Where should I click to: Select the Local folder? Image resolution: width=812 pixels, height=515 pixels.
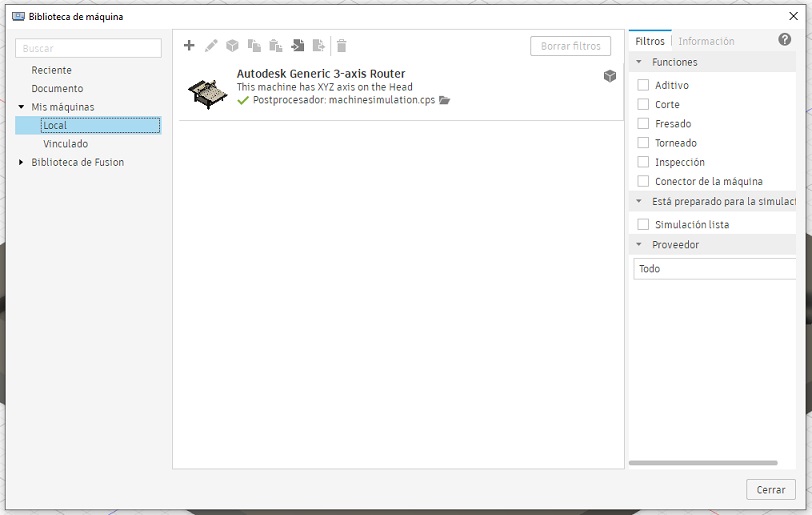(x=88, y=125)
